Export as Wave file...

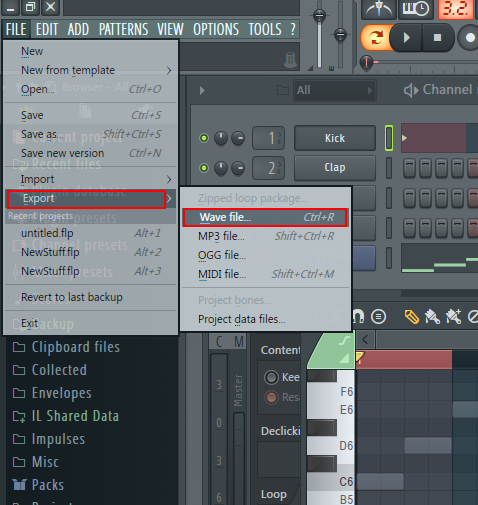click(x=265, y=217)
